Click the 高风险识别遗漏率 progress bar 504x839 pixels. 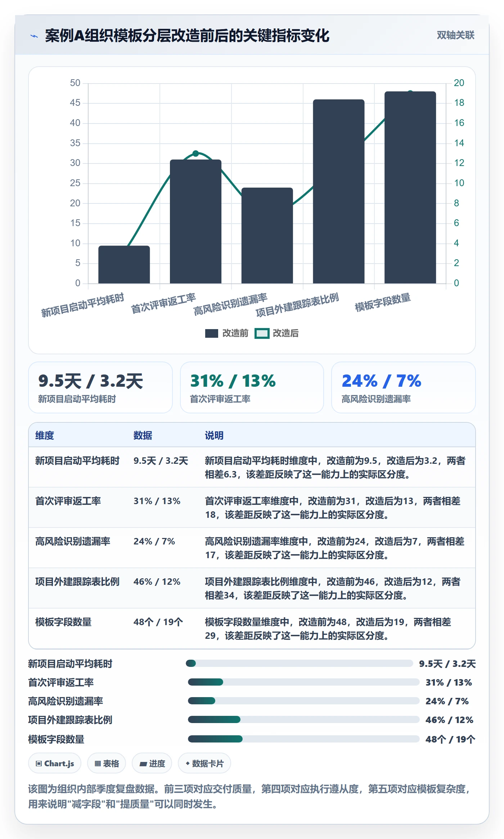[x=304, y=701]
